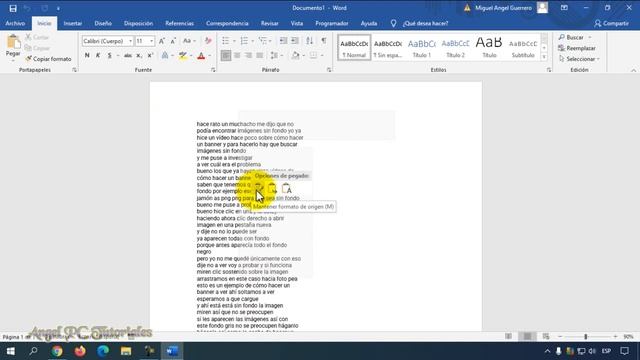Apply the Subtítulo style
Screen dimensions: 640x360
coord(523,48)
